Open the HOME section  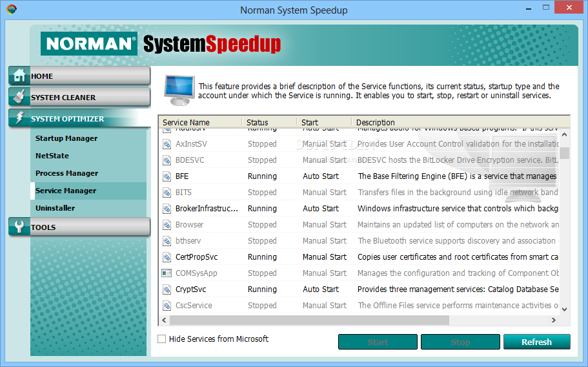coord(79,76)
